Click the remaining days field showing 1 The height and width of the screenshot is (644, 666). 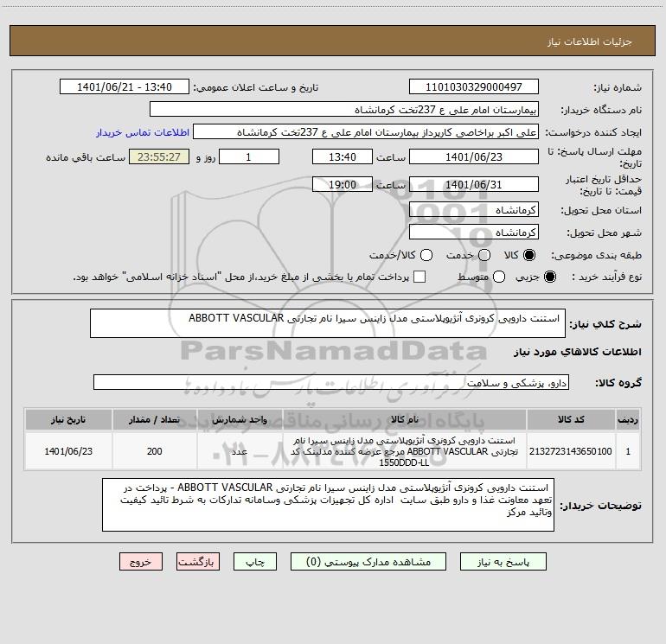[249, 156]
